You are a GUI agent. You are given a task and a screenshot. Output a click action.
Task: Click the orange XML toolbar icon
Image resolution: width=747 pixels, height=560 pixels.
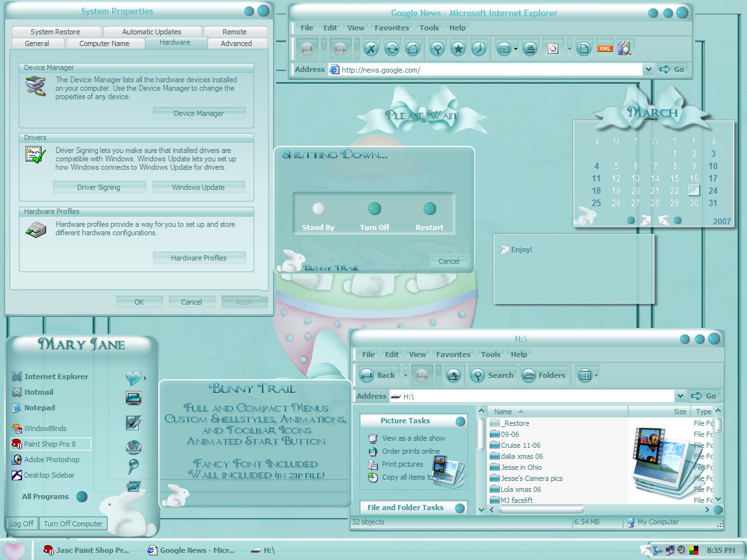(x=604, y=49)
